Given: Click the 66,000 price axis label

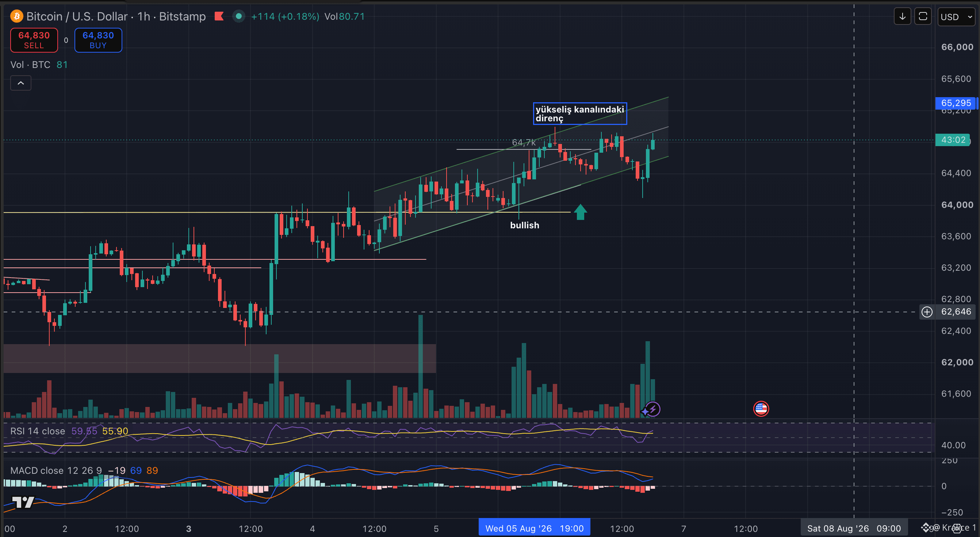Looking at the screenshot, I should (x=957, y=47).
